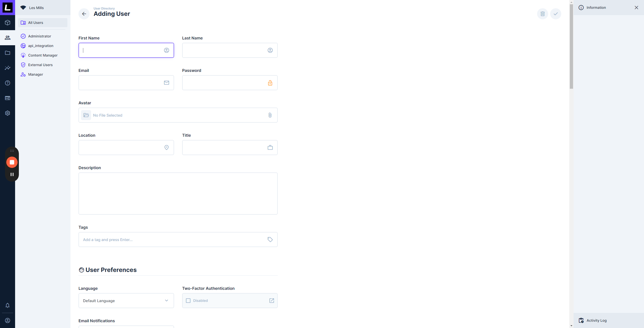This screenshot has height=328, width=644.
Task: Click the Tags input field
Action: (x=178, y=240)
